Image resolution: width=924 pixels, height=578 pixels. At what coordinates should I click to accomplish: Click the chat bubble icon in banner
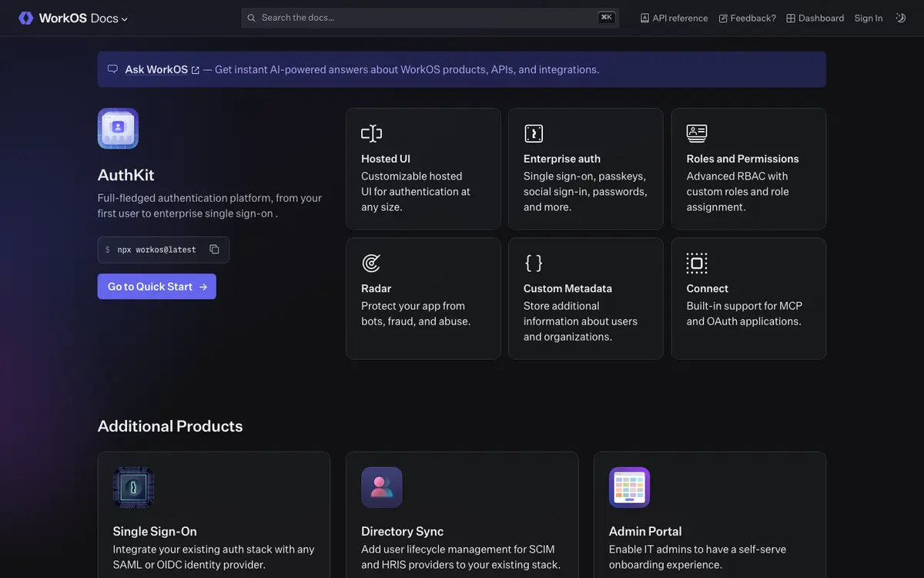pos(112,69)
